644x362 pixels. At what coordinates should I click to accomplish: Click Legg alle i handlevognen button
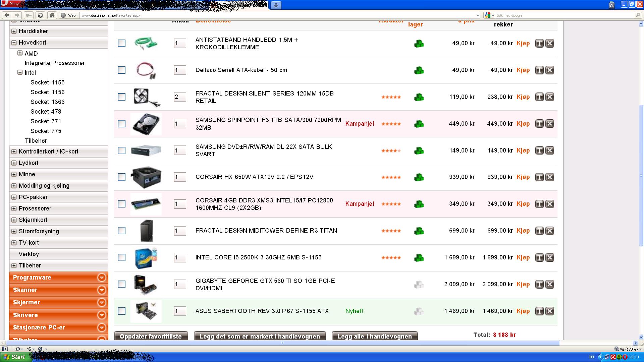coord(375,336)
